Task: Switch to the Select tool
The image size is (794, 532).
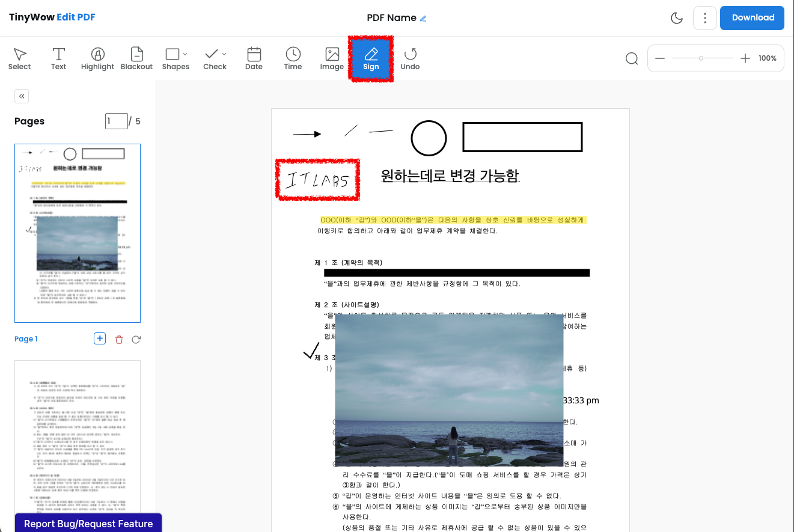Action: 19,58
